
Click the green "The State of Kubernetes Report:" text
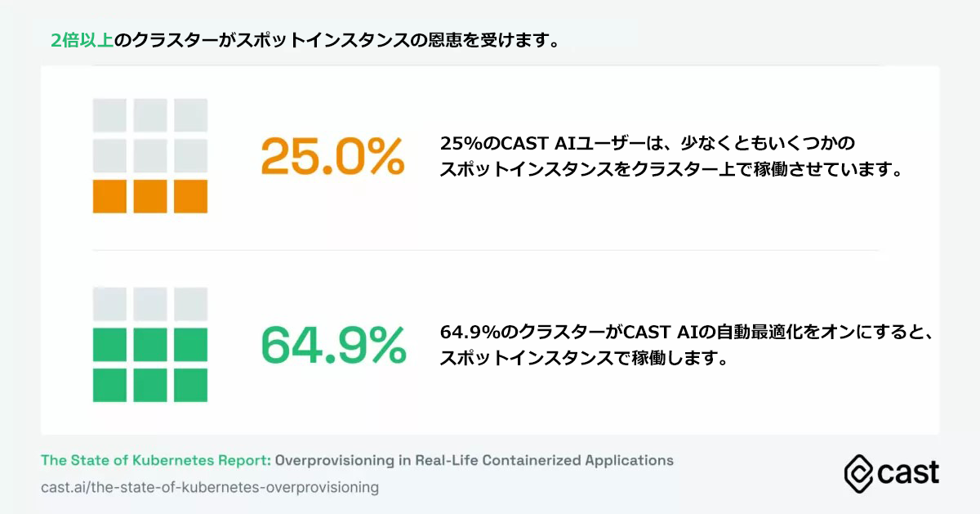tap(155, 460)
